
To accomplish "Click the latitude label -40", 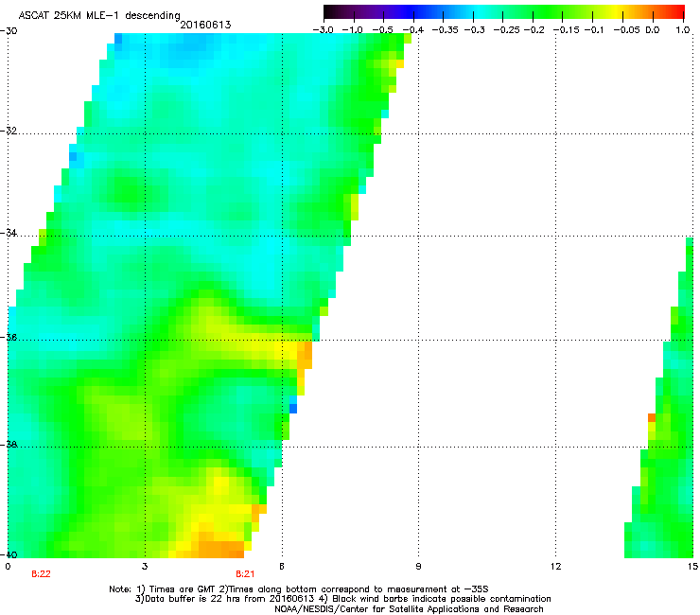I will 8,554.
